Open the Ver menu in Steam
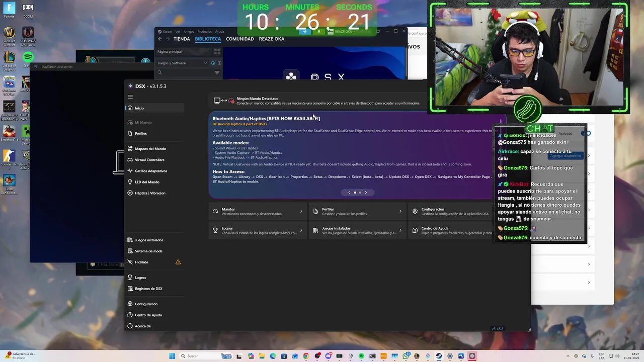The image size is (644, 362). [178, 32]
